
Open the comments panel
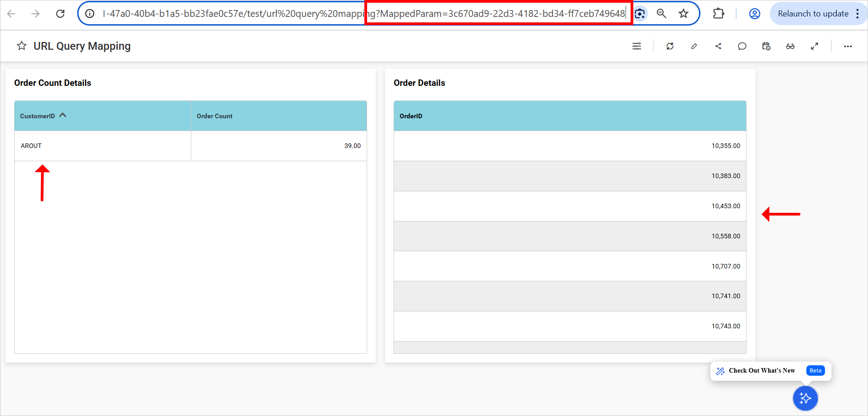[742, 46]
